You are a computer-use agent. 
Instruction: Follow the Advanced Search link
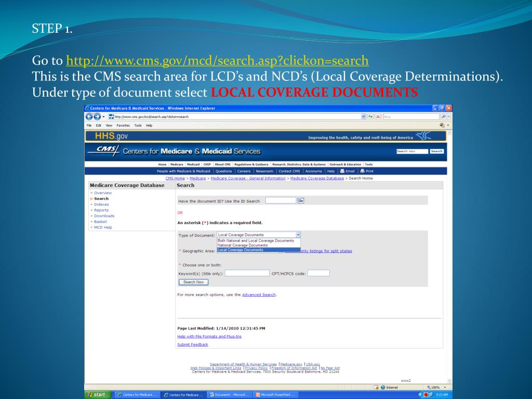259,295
